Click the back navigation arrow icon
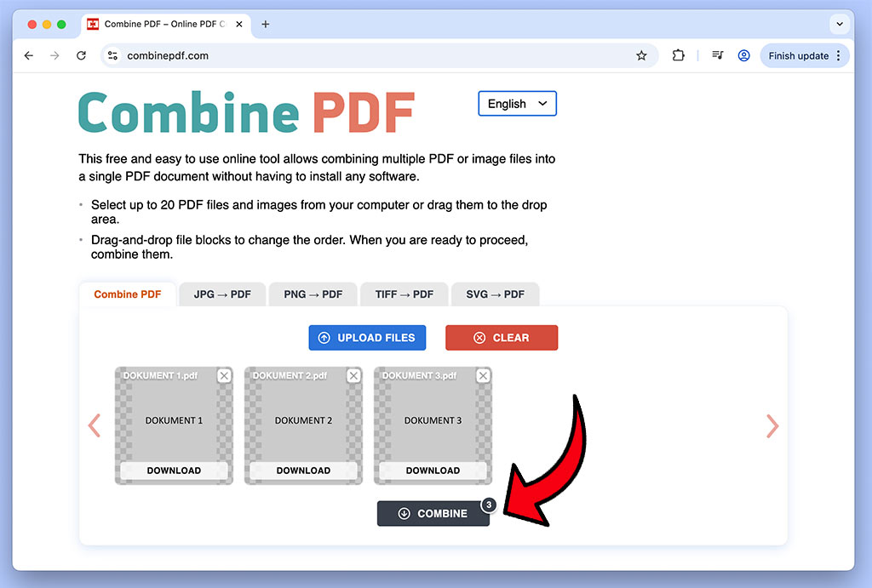This screenshot has width=872, height=588. click(x=28, y=55)
